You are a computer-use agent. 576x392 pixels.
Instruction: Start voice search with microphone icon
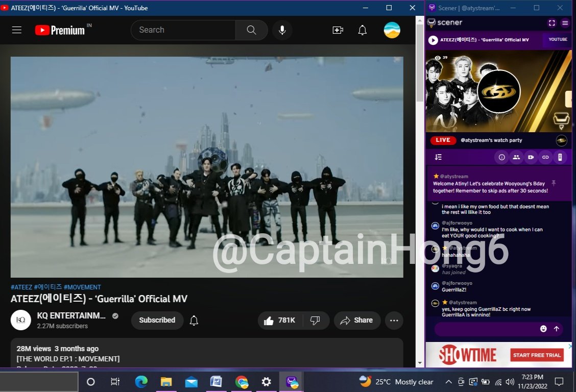(282, 30)
